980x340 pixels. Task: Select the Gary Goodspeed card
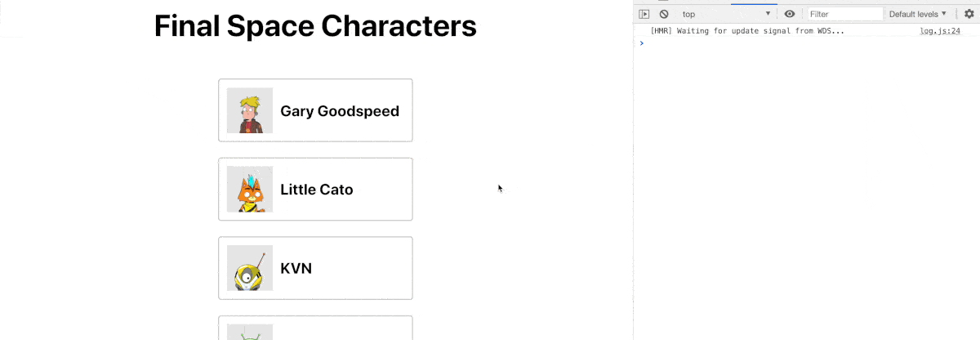(315, 110)
